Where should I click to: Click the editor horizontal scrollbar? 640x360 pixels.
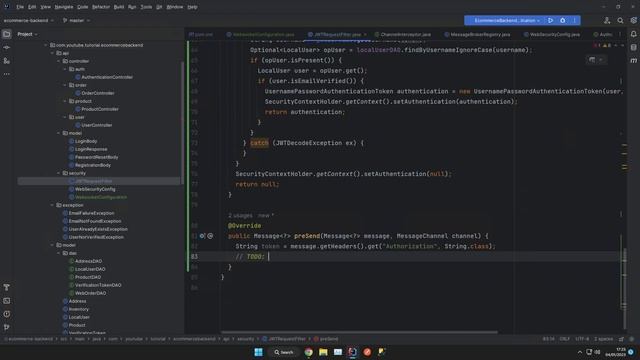click(x=359, y=332)
